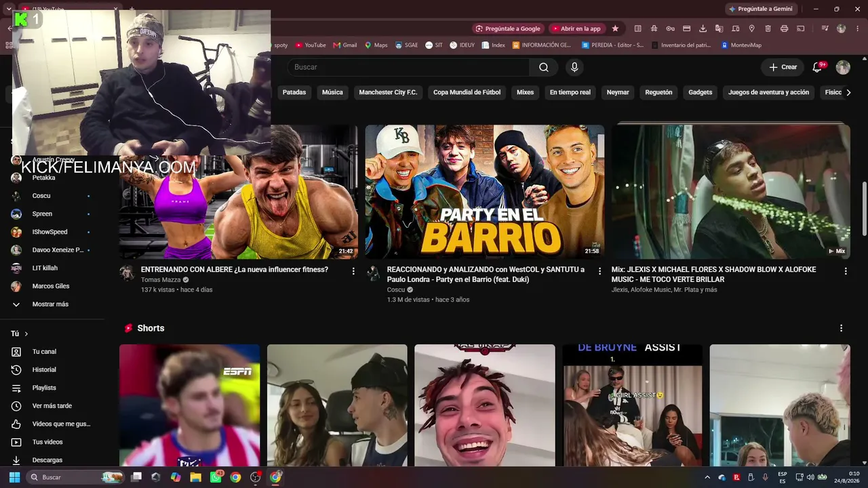The image size is (868, 488).
Task: Click the Abrir en la app button
Action: click(576, 28)
